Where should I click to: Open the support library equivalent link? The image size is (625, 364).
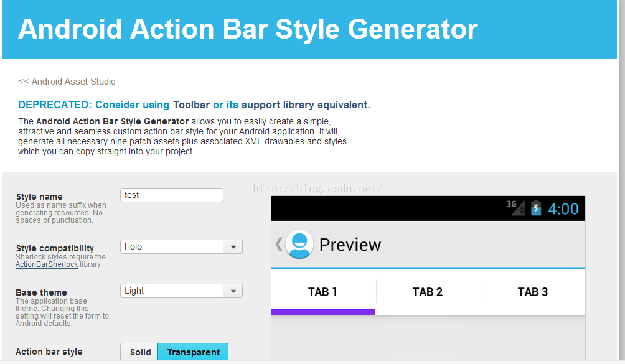click(x=304, y=105)
